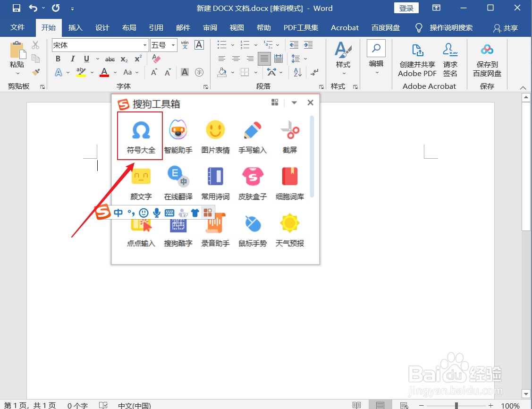This screenshot has height=409, width=532.
Task: Expand the line spacing dropdown arrow
Action: (305, 59)
